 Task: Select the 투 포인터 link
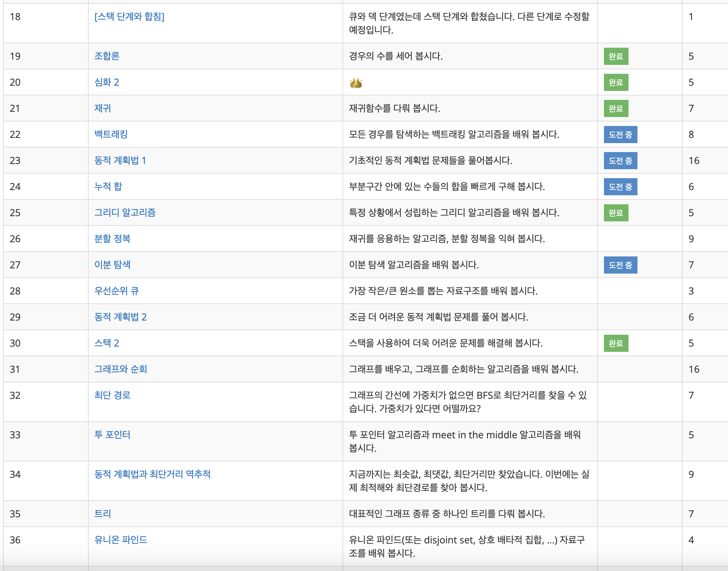[112, 435]
